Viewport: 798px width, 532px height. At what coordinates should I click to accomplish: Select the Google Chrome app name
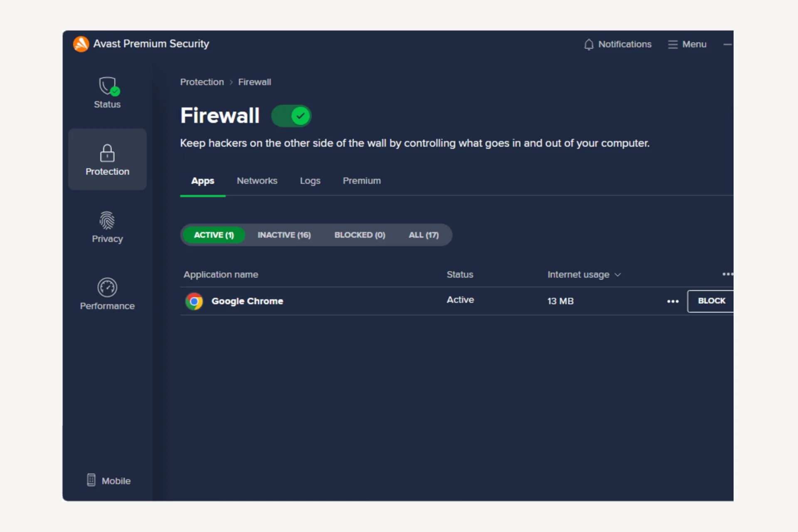(x=247, y=301)
